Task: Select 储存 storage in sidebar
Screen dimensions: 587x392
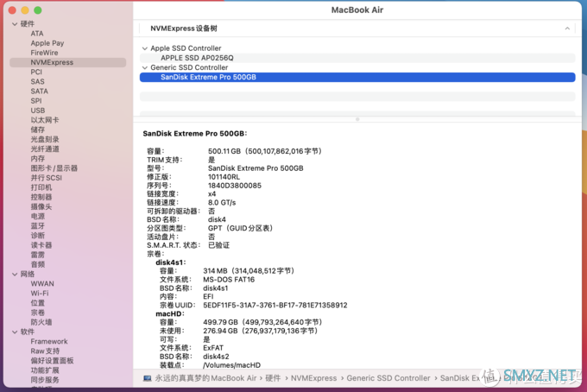Action: coord(38,130)
